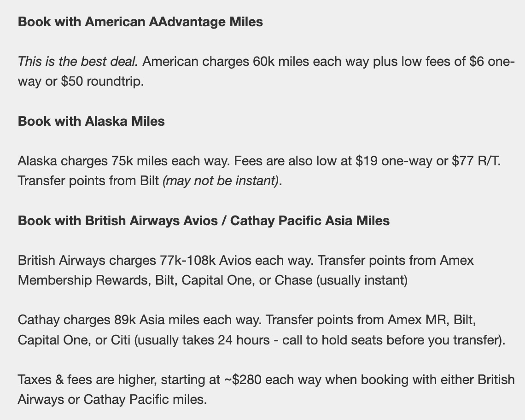Image resolution: width=525 pixels, height=420 pixels.
Task: Click the "Amex MR" text in Cathay paragraph
Action: (x=418, y=320)
